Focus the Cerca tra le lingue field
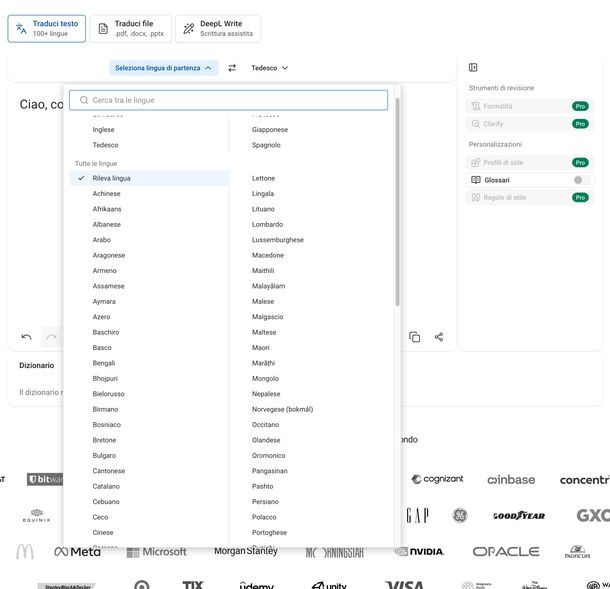Viewport: 610px width, 589px height. coord(235,100)
